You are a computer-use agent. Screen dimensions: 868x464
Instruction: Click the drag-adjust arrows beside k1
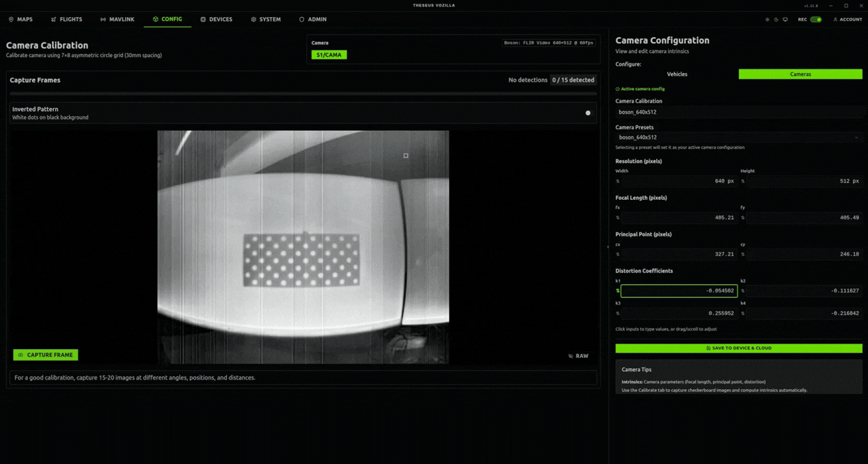point(618,291)
